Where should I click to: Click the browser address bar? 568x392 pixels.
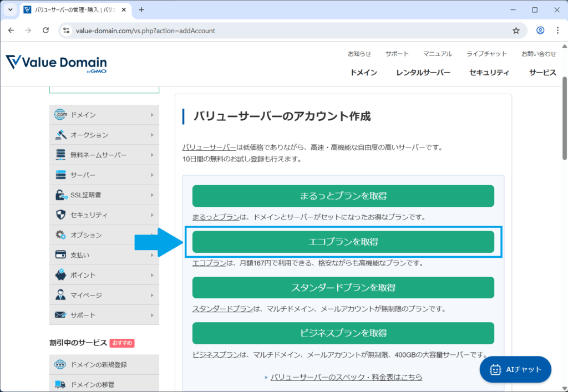click(x=288, y=30)
